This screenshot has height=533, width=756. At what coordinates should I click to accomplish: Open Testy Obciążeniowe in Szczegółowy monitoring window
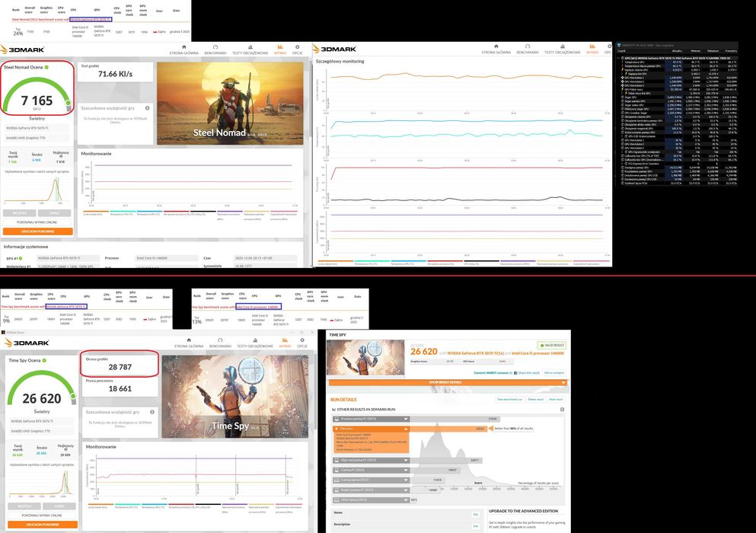click(x=562, y=49)
